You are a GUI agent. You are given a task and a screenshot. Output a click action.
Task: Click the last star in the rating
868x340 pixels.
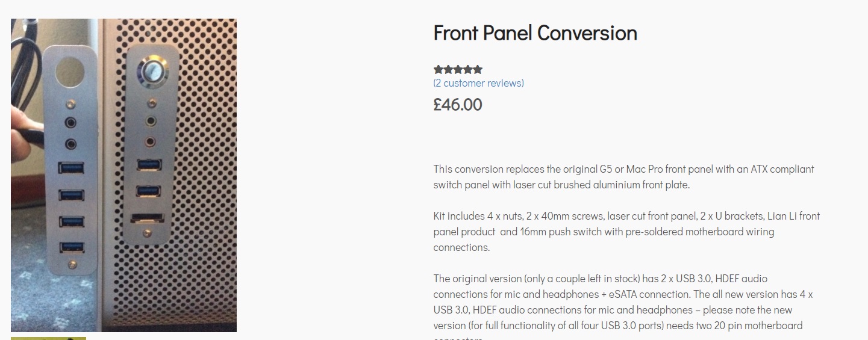point(478,70)
